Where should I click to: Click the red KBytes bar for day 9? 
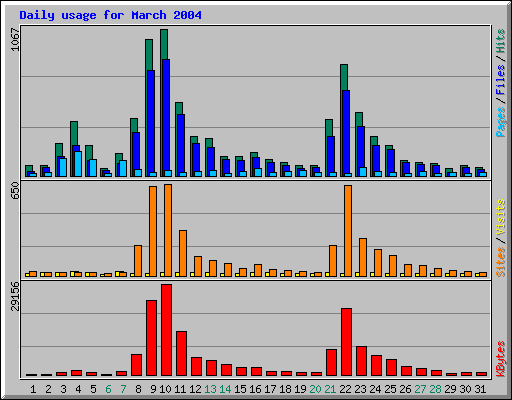[x=151, y=338]
